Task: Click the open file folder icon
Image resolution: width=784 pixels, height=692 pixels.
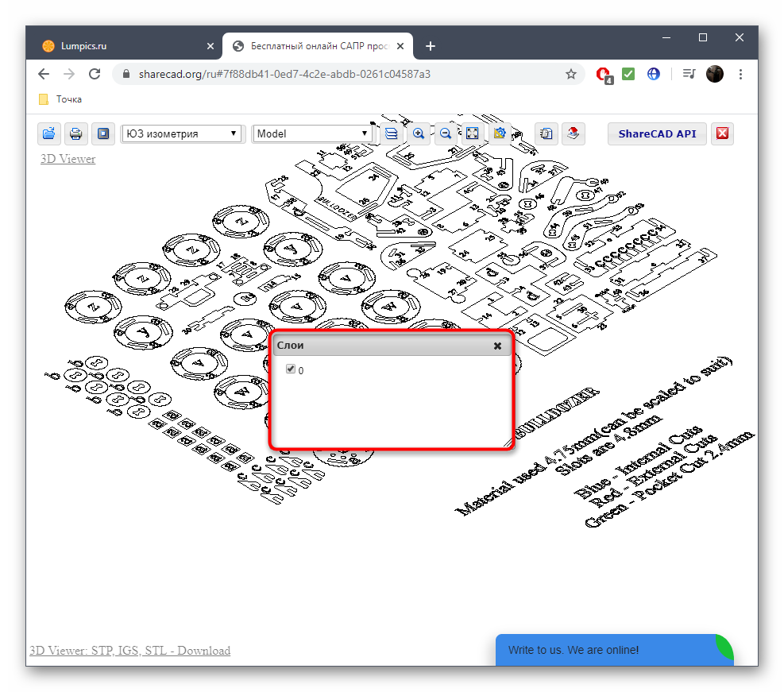Action: (x=49, y=133)
